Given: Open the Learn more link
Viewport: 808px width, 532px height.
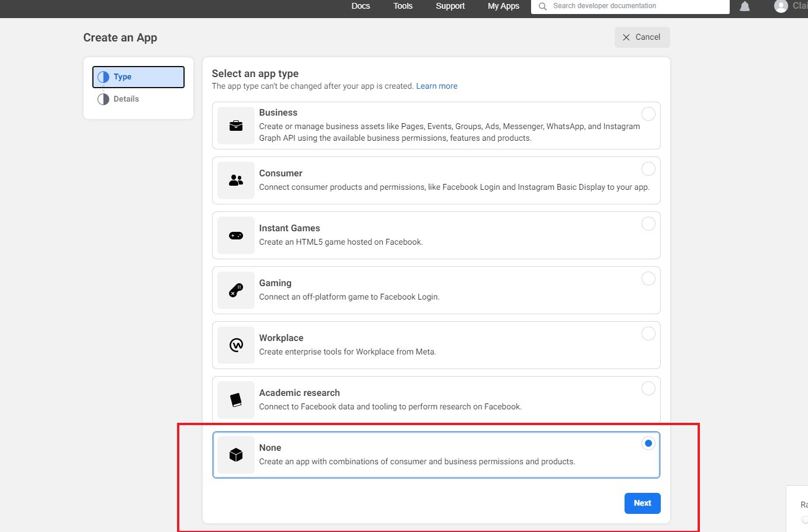Looking at the screenshot, I should click(437, 86).
